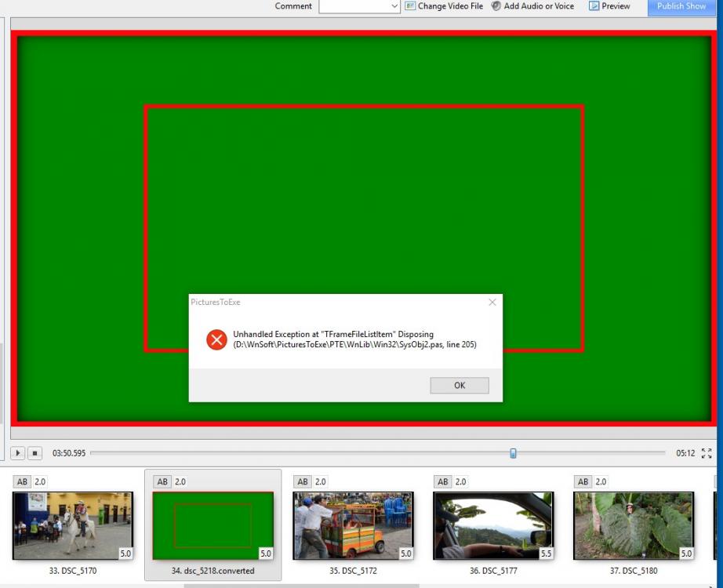Open AB transition of slide 33
Viewport: 723px width, 588px height.
tap(23, 481)
